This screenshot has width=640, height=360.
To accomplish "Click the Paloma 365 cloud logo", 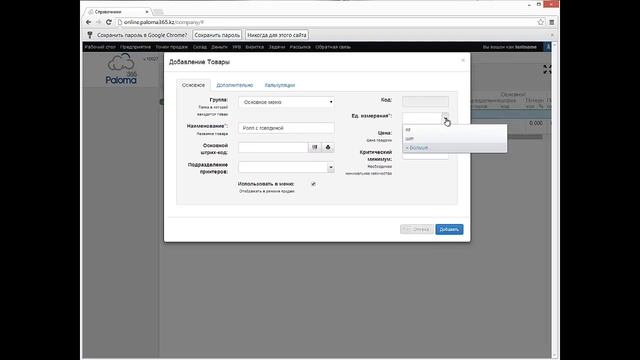I will point(121,69).
